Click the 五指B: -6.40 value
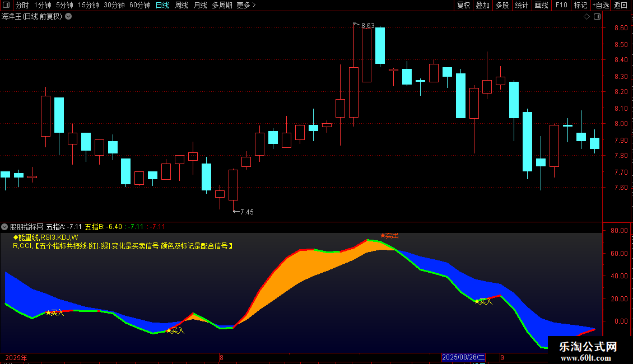The width and height of the screenshot is (633, 364). [103, 227]
